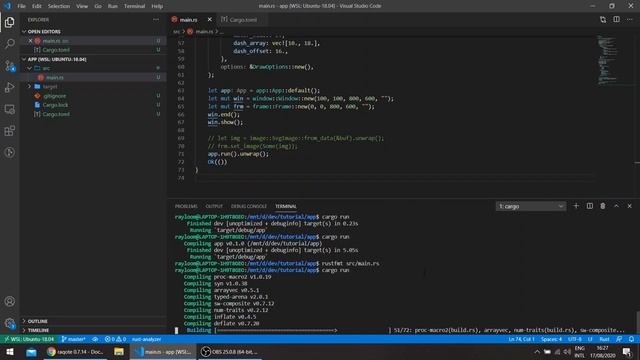Screen dimensions: 640x360
Task: Close main.rs in Open Editors list
Action: pyautogui.click(x=30, y=41)
